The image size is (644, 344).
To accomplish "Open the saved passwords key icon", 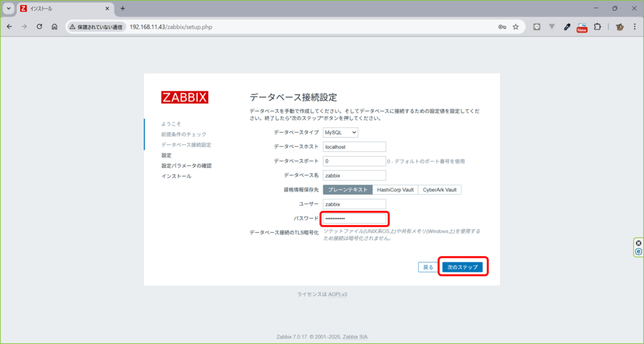I will point(502,27).
